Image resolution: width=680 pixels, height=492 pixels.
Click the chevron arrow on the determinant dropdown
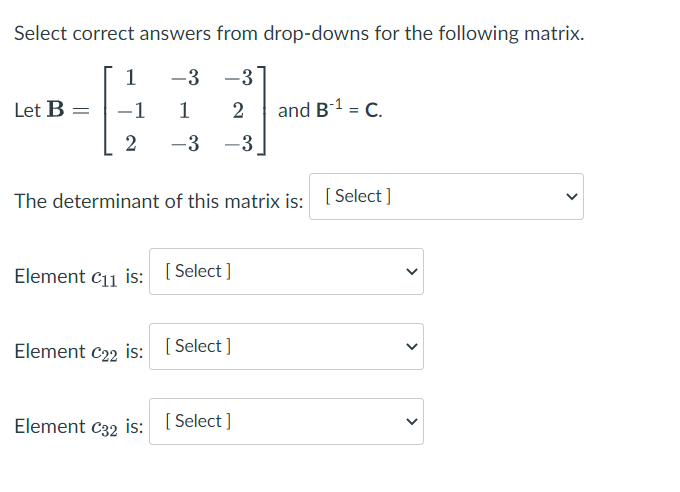tap(571, 197)
